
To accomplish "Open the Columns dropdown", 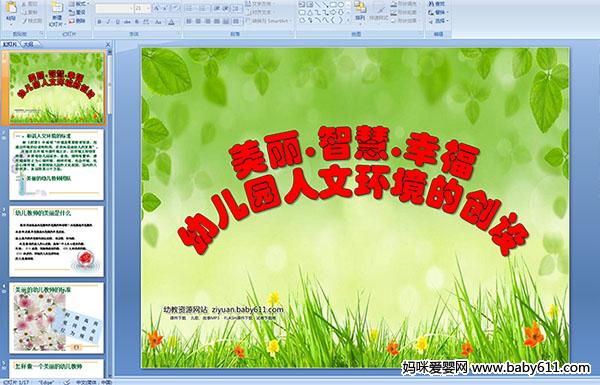I will (x=236, y=21).
